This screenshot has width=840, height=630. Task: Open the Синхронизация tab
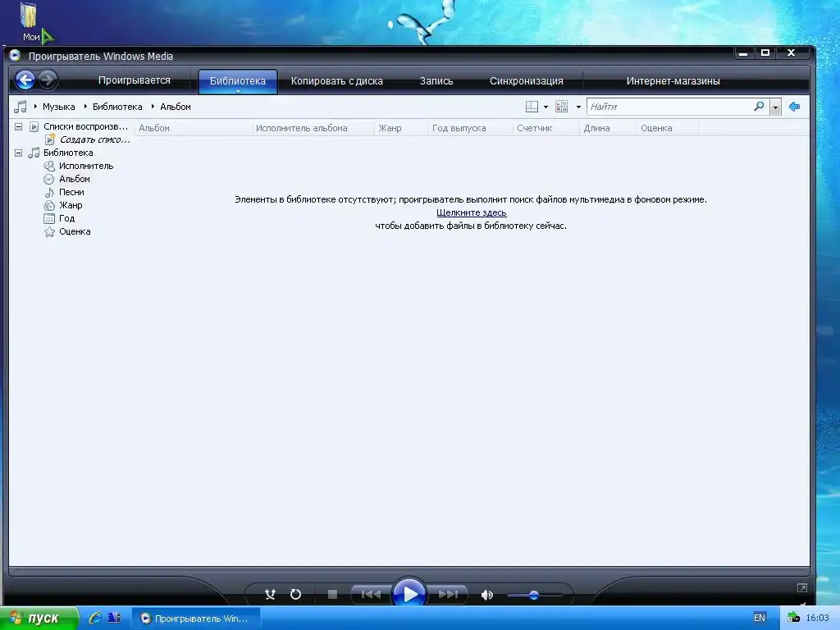pyautogui.click(x=526, y=81)
